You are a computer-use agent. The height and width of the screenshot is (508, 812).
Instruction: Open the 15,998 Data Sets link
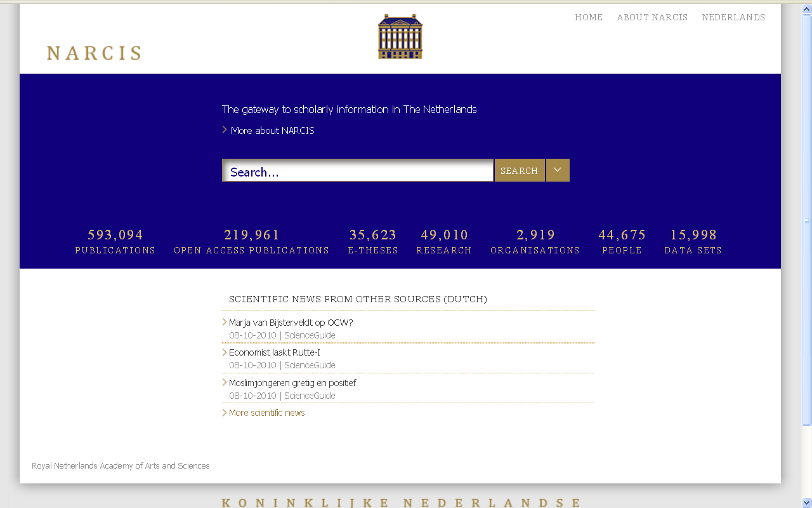pos(693,242)
